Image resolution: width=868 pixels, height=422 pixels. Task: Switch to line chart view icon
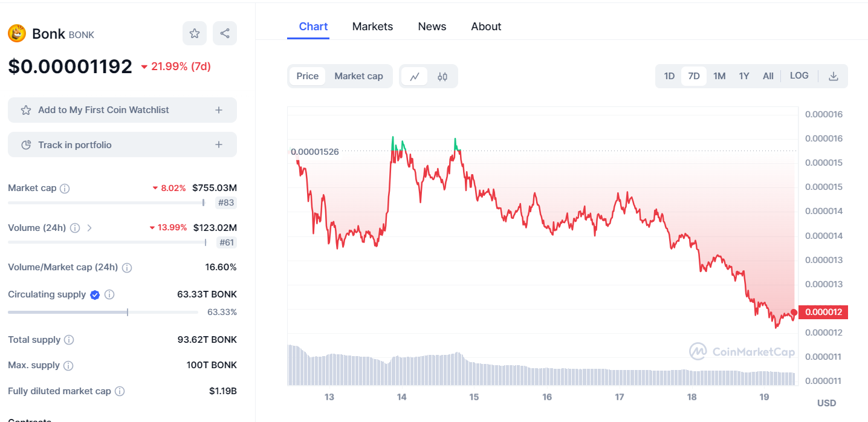point(415,77)
